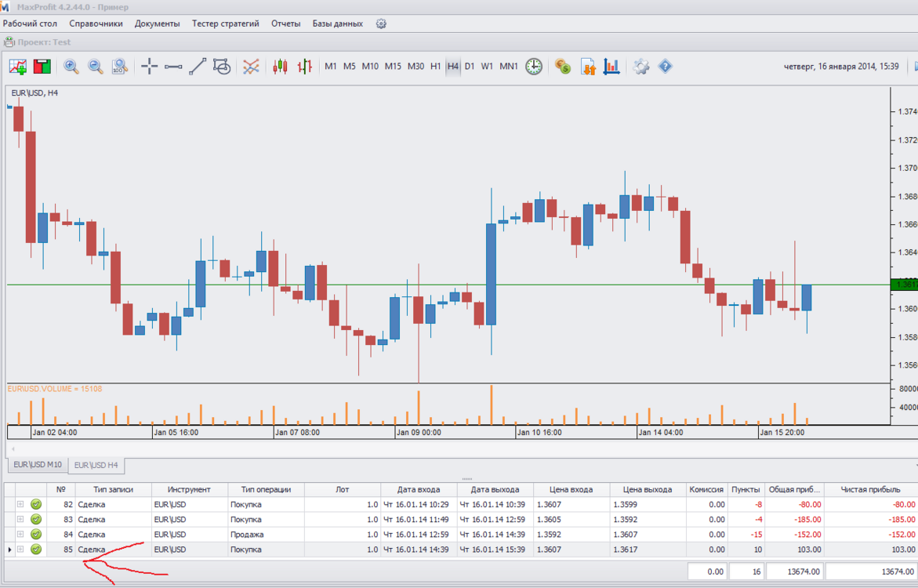The width and height of the screenshot is (918, 588).
Task: Set timeframe to M5
Action: point(350,67)
